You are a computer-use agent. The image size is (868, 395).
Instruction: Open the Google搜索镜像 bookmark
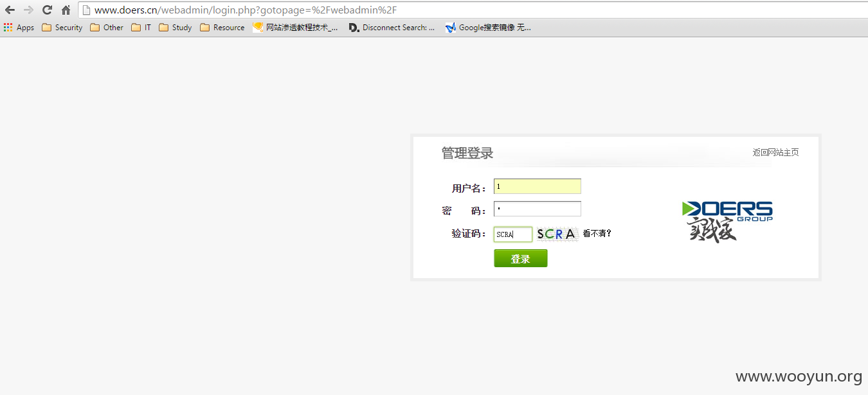(x=487, y=28)
